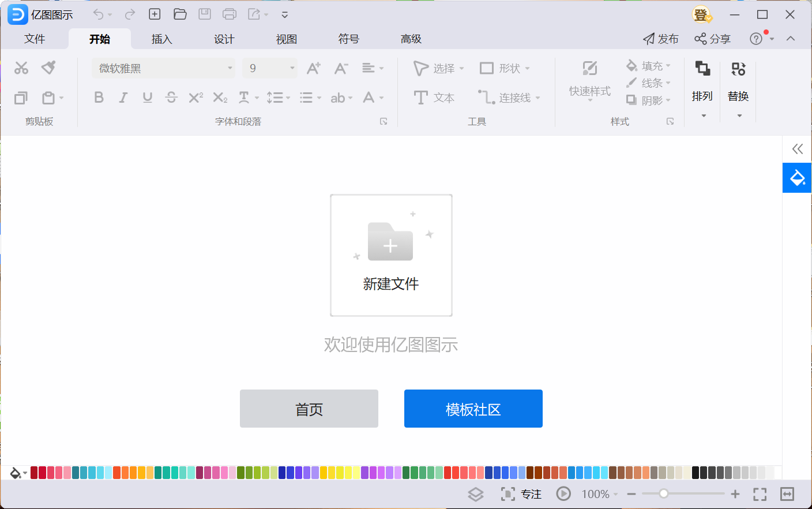This screenshot has width=812, height=509.
Task: Open the font name dropdown 微软雅黑
Action: (x=163, y=68)
